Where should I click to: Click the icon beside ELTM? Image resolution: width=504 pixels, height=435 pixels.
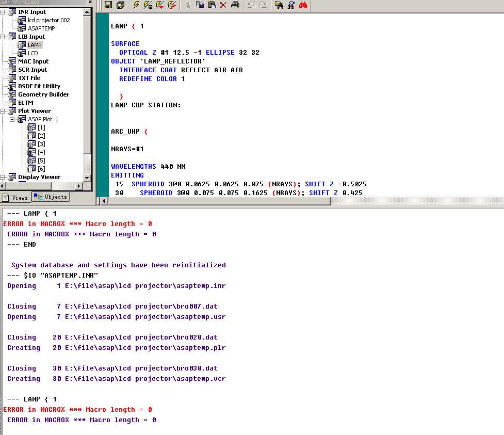[12, 103]
